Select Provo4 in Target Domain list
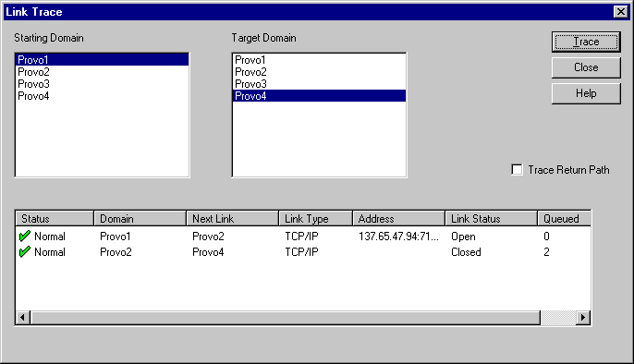 [x=319, y=96]
